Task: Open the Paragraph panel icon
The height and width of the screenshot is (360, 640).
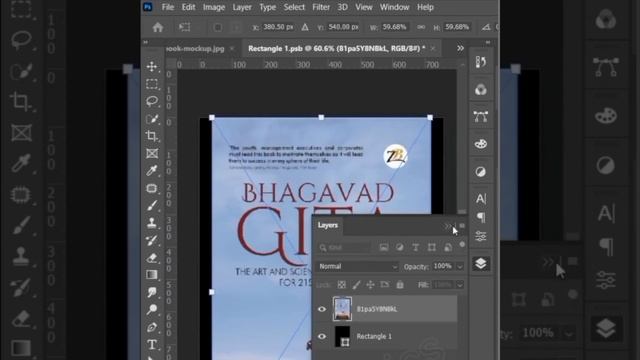Action: (481, 217)
